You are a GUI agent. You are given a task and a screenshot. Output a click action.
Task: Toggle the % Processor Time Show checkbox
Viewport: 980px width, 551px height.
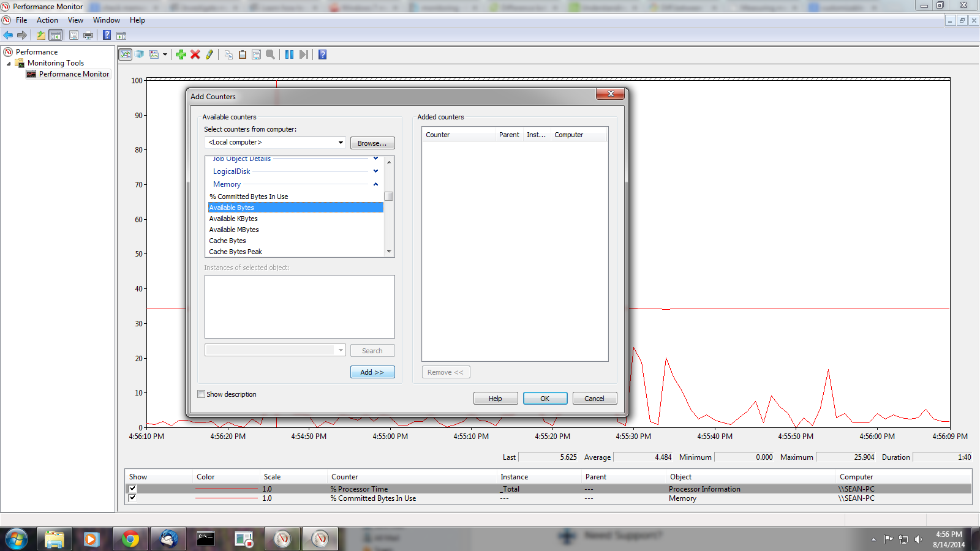[x=132, y=489]
